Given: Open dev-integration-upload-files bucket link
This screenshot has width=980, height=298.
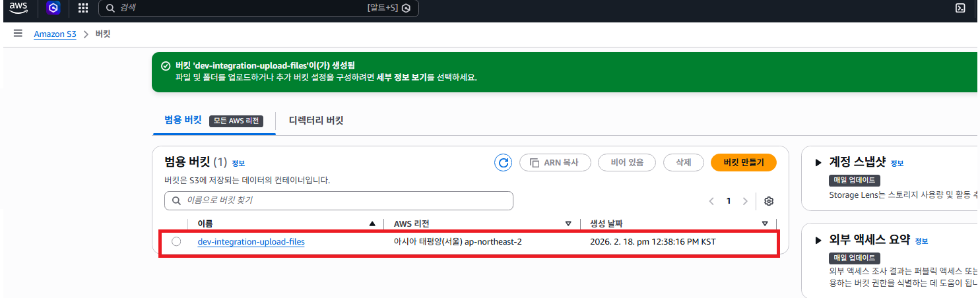Looking at the screenshot, I should [251, 242].
